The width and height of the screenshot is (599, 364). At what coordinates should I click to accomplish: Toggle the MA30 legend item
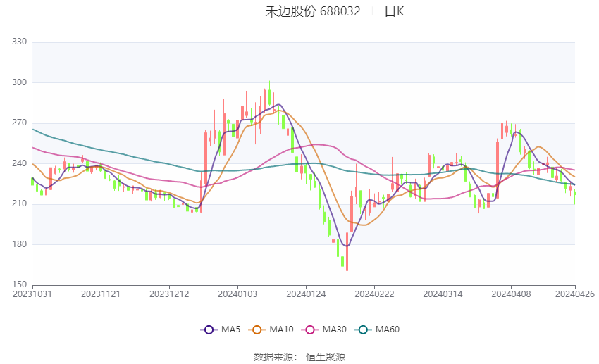pyautogui.click(x=324, y=330)
